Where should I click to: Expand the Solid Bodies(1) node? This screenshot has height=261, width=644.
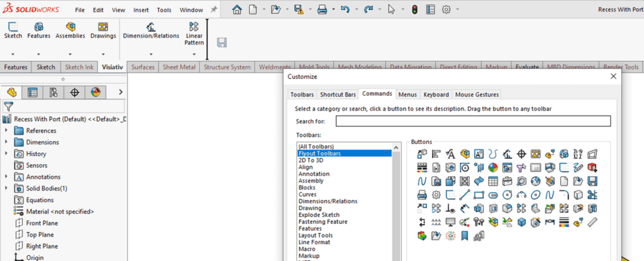(x=7, y=189)
